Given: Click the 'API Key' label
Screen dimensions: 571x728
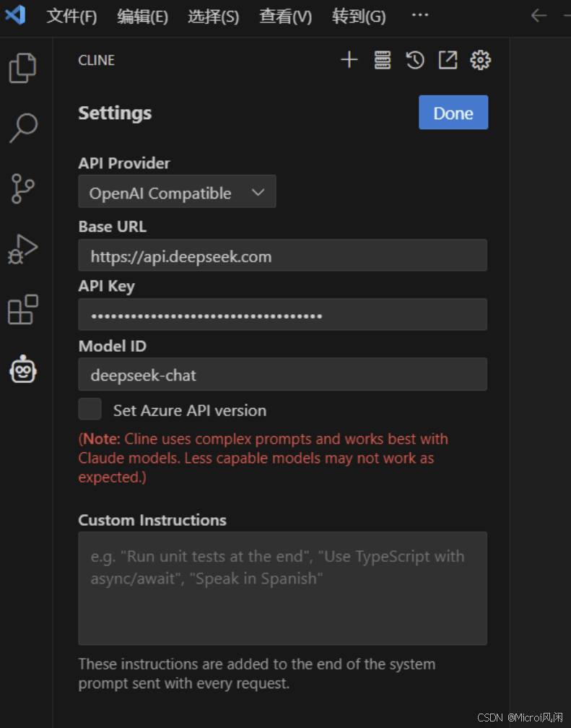Looking at the screenshot, I should (x=106, y=287).
